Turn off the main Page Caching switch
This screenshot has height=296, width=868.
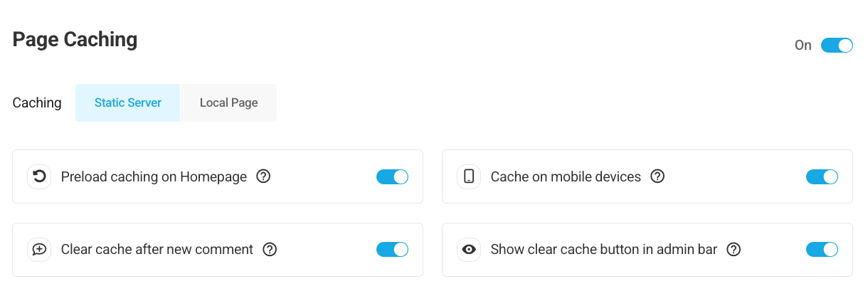pyautogui.click(x=837, y=46)
